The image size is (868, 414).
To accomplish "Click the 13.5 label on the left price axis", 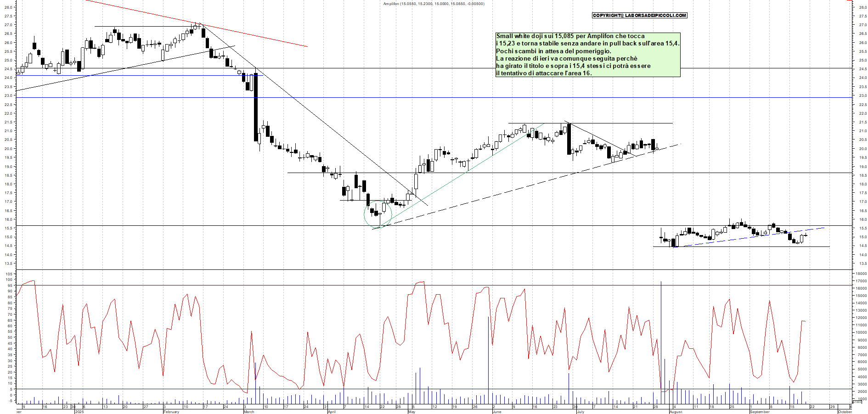I will click(8, 263).
